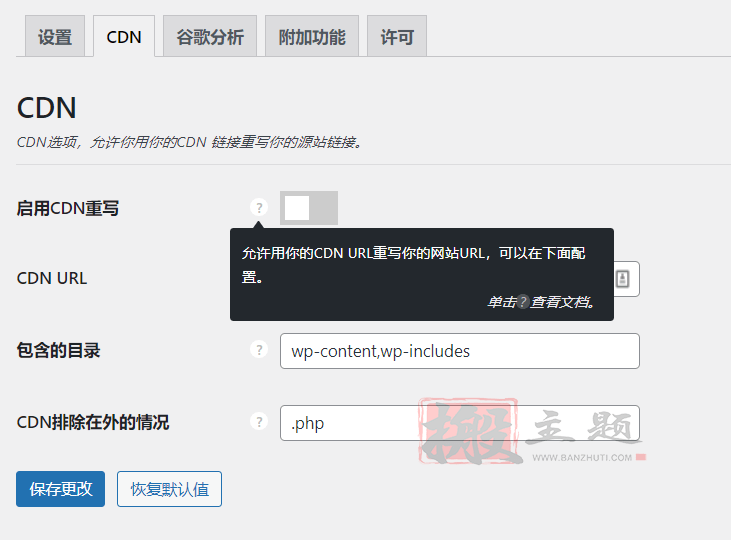Click the 包含的目录 input with wp-content,wp-includes
Screen dimensions: 731x540
pyautogui.click(x=460, y=351)
